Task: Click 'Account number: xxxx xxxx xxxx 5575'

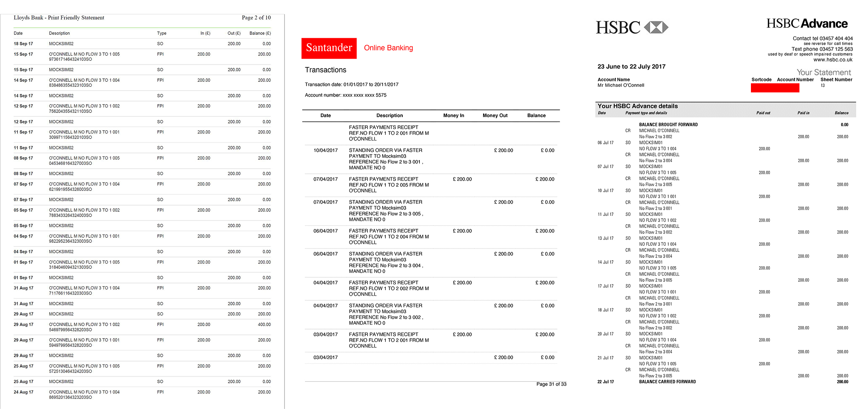Action: (x=346, y=95)
